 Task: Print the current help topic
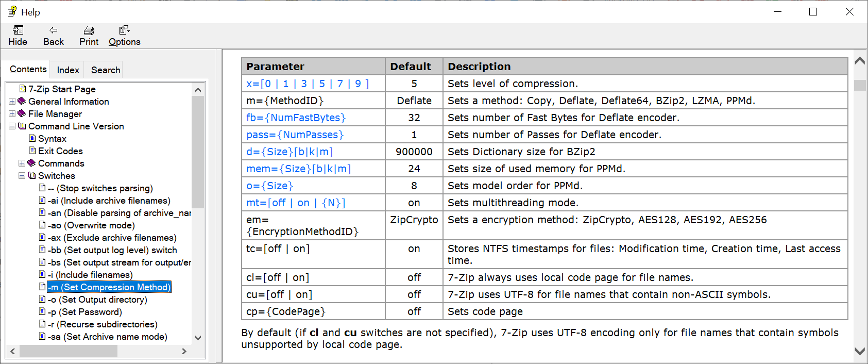[x=89, y=36]
